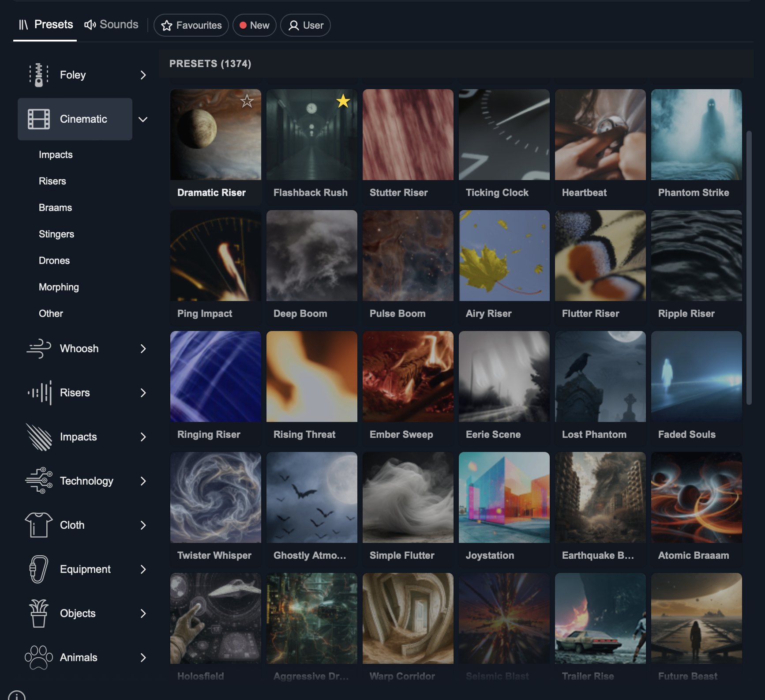Click the presets list vertical scrollbar
765x700 pixels.
coord(749,267)
